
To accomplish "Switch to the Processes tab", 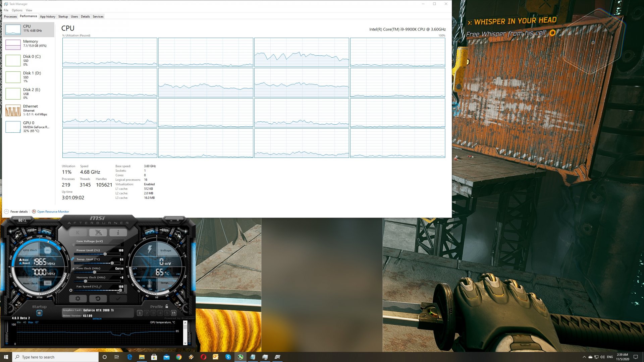I will coord(10,16).
